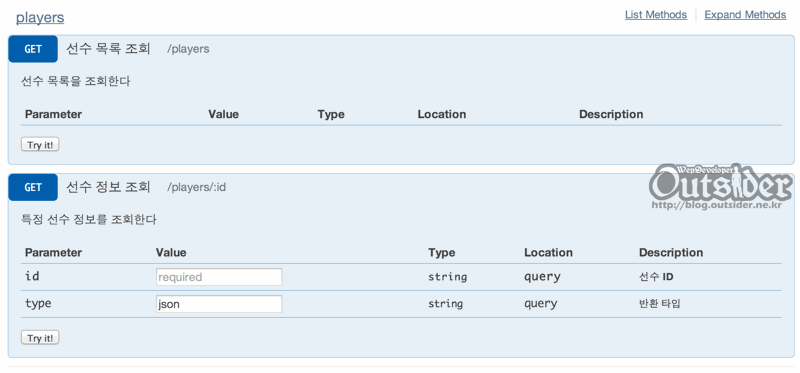Collapse the 선수 정보 조회 method title
The image size is (800, 373).
click(x=108, y=187)
